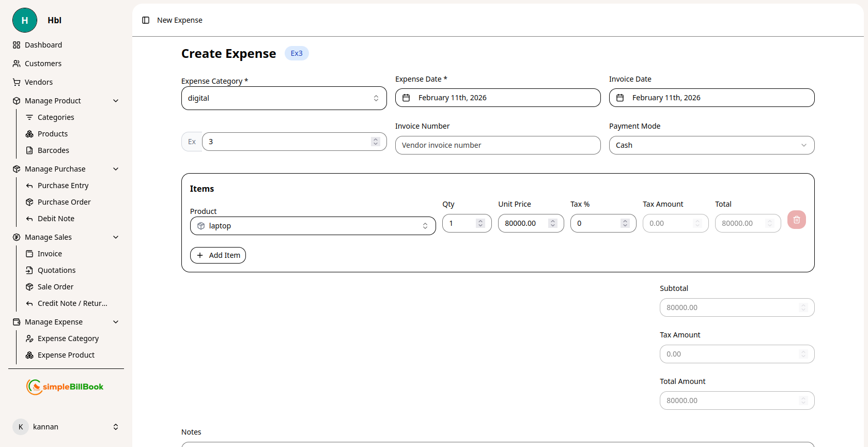Click the Add Item button
Screen dimensions: 868x447
(218, 255)
